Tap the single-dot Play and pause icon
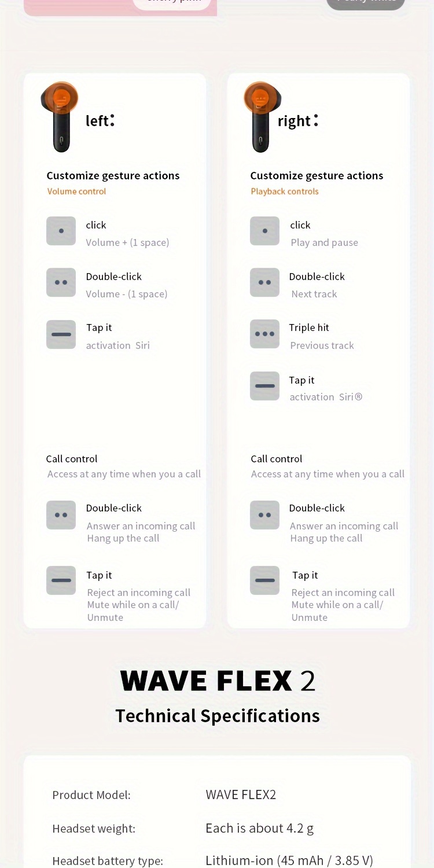Image resolution: width=434 pixels, height=868 pixels. click(264, 231)
